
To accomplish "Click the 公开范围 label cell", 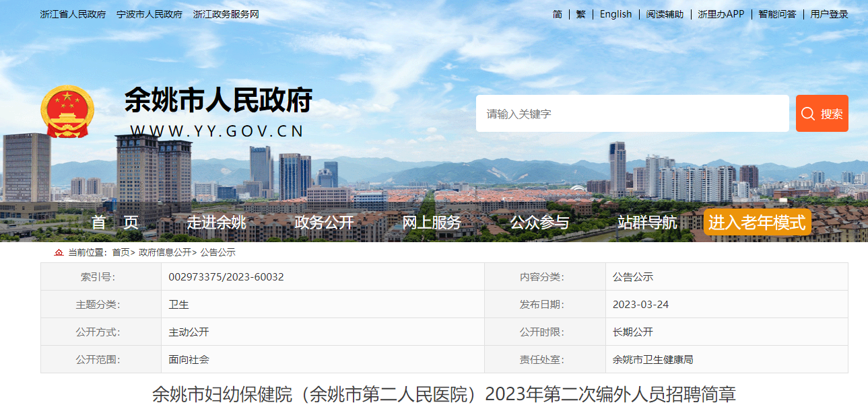I will coord(101,359).
